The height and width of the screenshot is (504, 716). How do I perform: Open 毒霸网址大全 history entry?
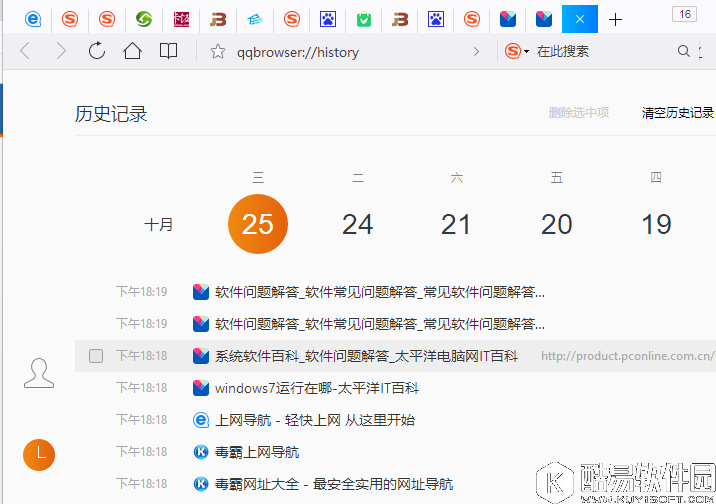click(334, 484)
